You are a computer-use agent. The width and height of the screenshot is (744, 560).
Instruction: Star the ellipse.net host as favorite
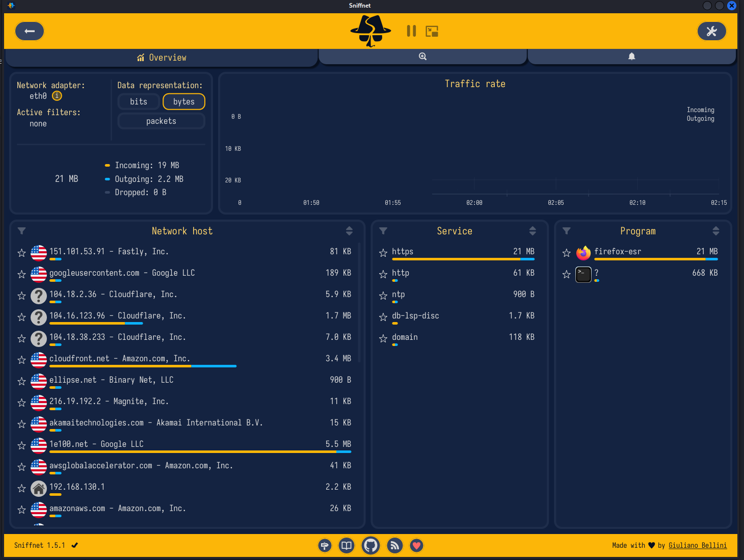click(21, 381)
